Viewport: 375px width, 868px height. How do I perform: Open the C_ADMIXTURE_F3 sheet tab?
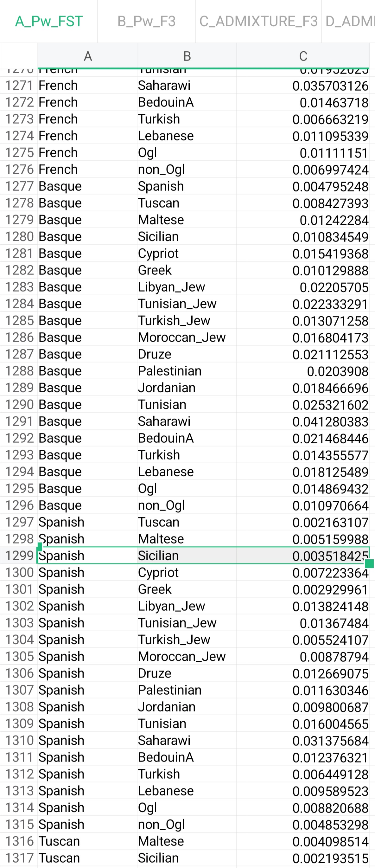click(258, 21)
